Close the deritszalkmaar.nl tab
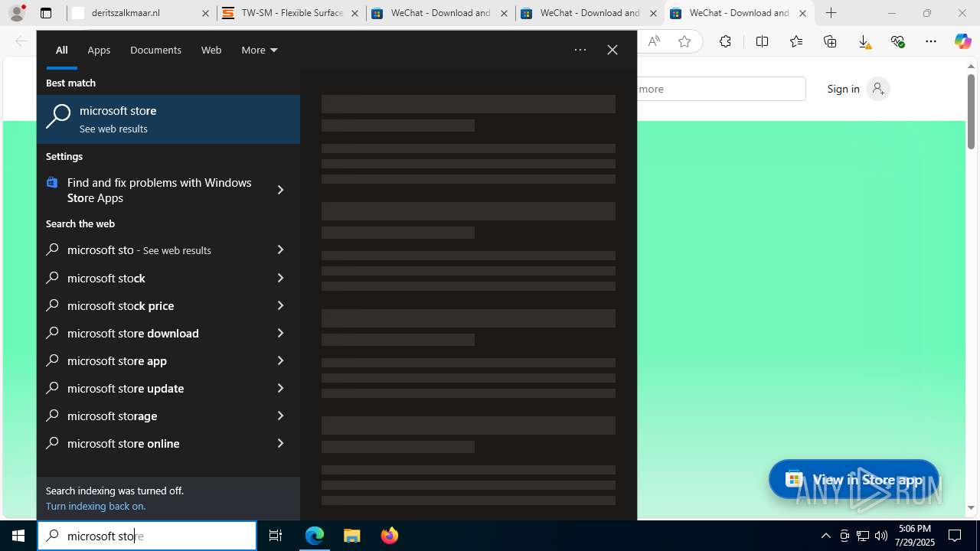Viewport: 980px width, 551px height. click(x=205, y=13)
